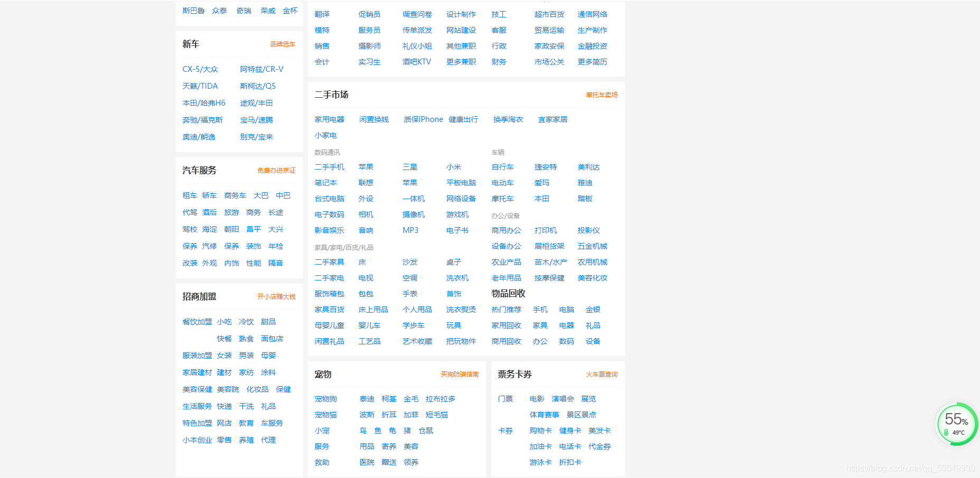Screen dimensions: 980x478
Task: Open the 质保iPhone link
Action: (x=423, y=119)
